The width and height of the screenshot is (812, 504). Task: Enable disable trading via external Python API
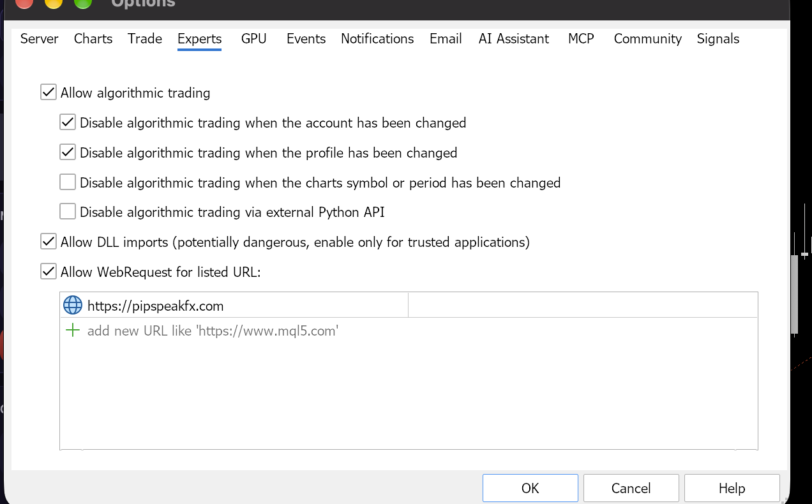[x=68, y=212]
